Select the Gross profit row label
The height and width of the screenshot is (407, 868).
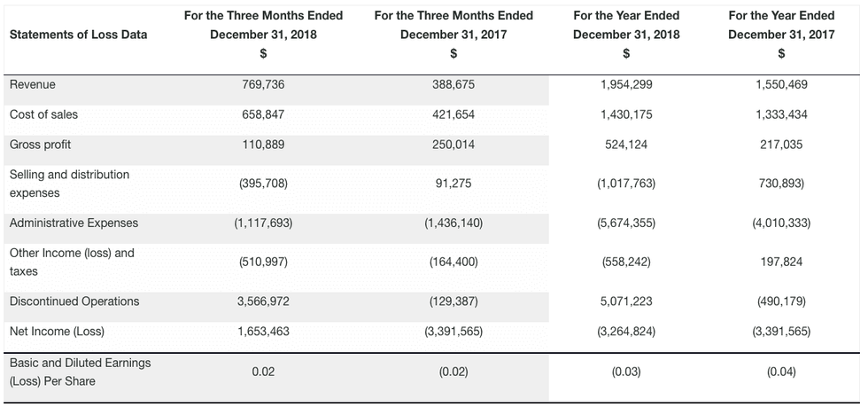point(40,145)
